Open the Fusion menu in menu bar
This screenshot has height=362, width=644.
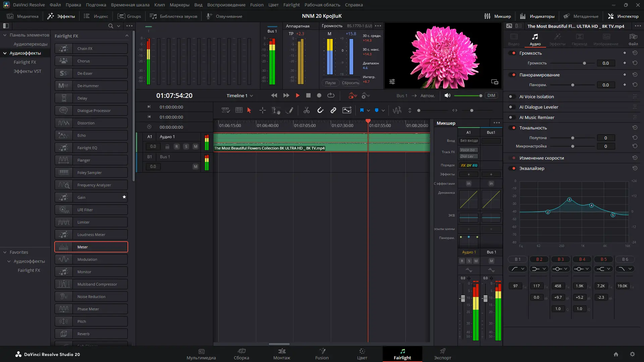pos(257,5)
